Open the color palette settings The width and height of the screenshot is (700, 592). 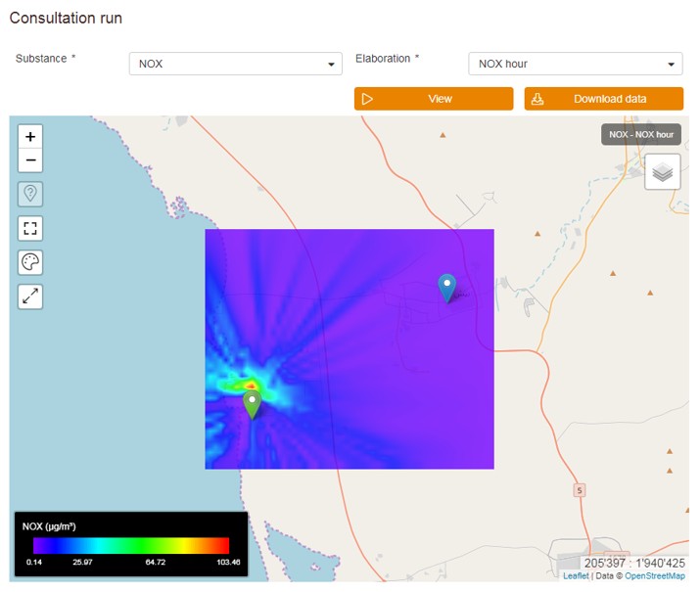pyautogui.click(x=30, y=262)
